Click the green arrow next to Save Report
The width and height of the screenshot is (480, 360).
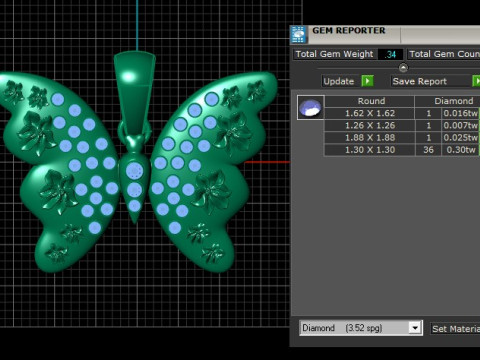point(476,81)
